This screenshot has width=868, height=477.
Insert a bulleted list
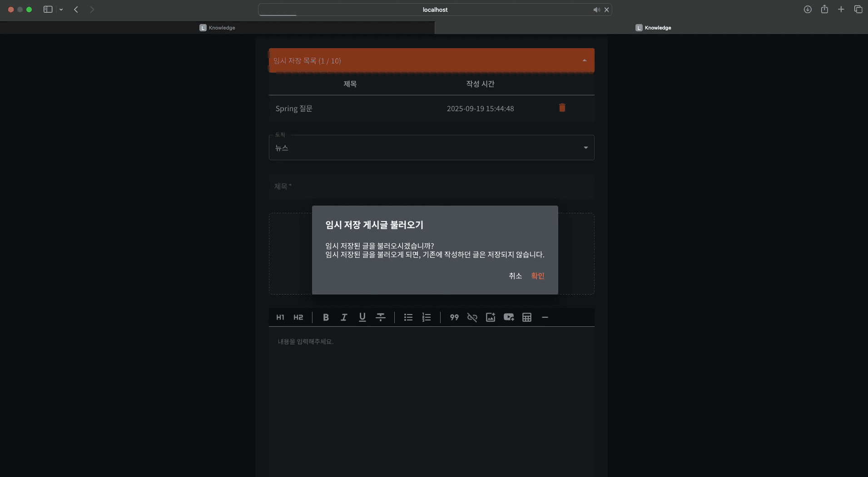pyautogui.click(x=408, y=317)
